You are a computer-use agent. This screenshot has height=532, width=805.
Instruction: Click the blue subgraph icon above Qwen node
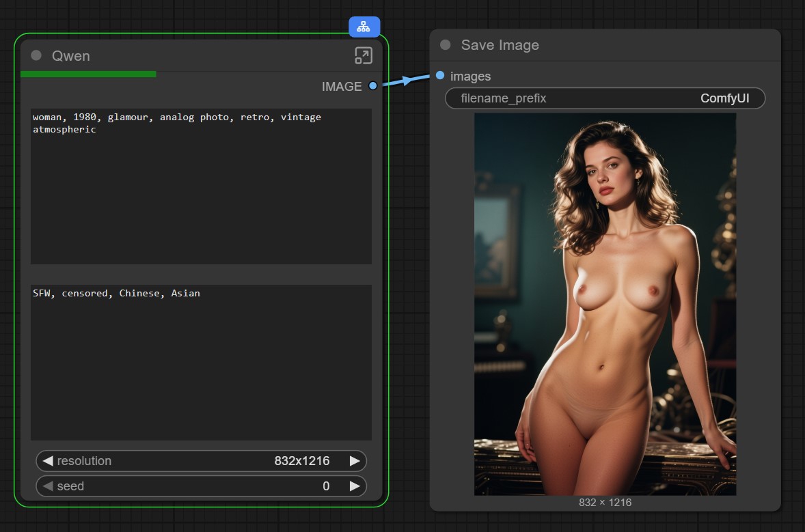tap(364, 27)
